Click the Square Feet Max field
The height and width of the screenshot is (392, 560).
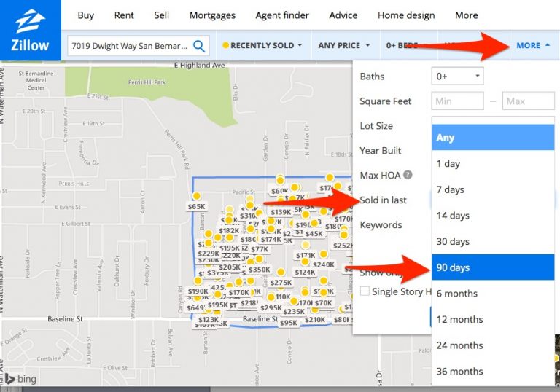(529, 101)
